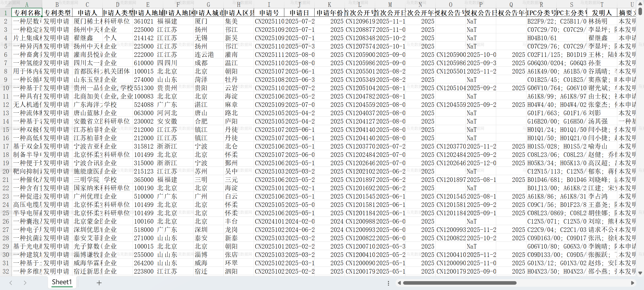
Task: Select all cells via the corner button
Action: pyautogui.click(x=6, y=4)
